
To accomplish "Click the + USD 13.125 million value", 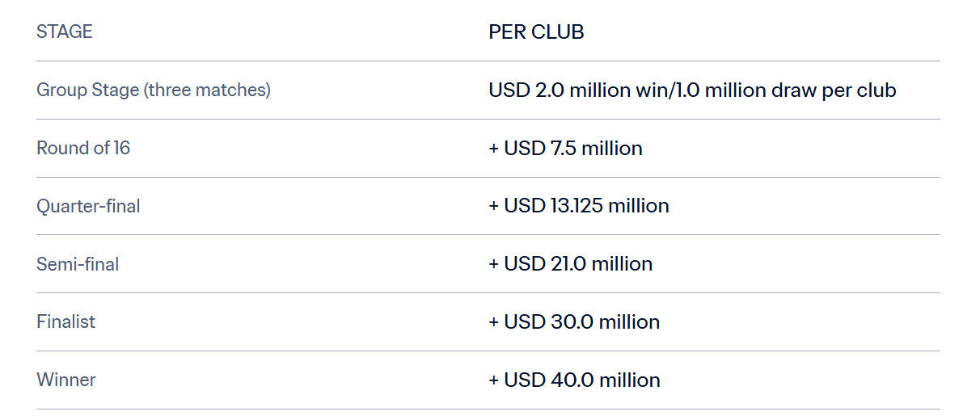I will coord(579,206).
